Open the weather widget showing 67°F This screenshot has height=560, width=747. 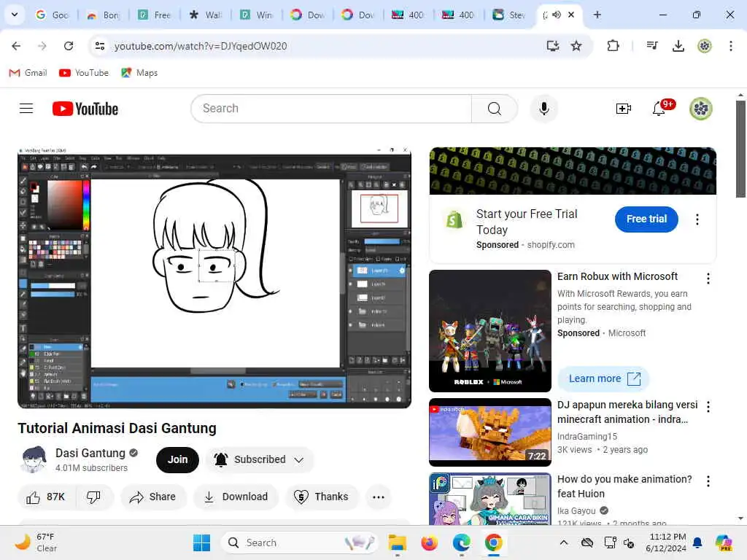[36, 542]
